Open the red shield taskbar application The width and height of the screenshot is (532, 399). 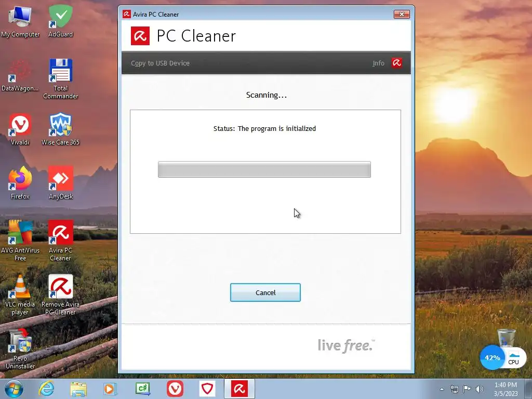tap(207, 389)
